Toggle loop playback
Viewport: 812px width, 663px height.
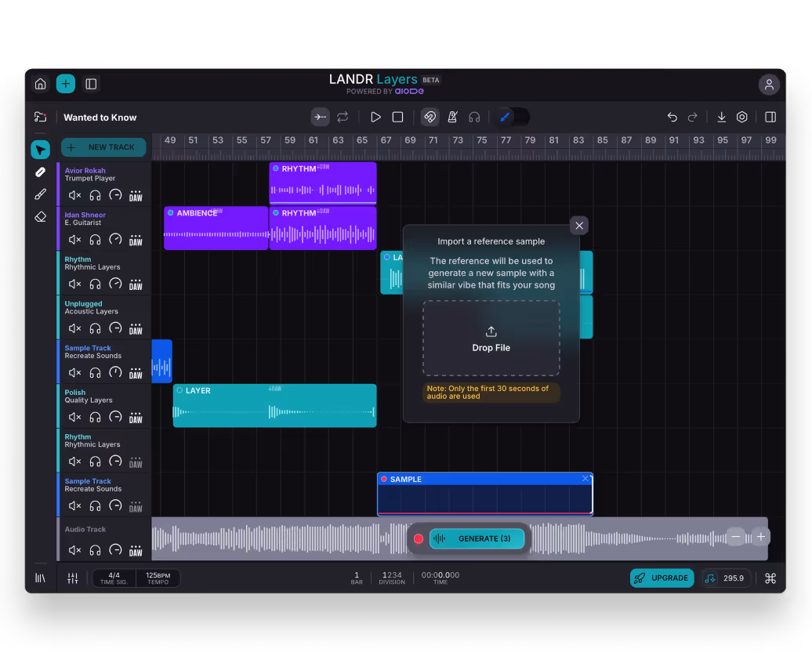tap(343, 117)
